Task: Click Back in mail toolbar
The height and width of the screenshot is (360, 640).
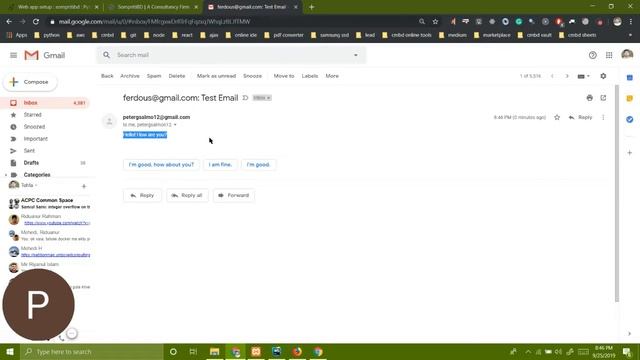Action: point(107,76)
